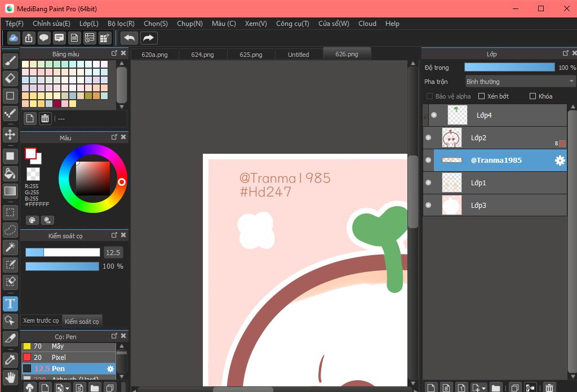Image resolution: width=577 pixels, height=392 pixels.
Task: Enable the Xén bớt checkbox
Action: (481, 96)
